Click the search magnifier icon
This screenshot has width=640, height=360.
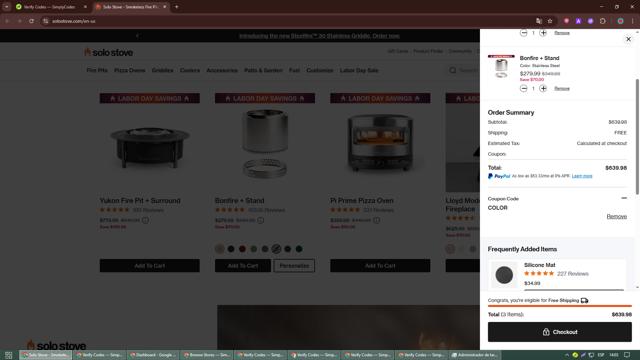[453, 70]
